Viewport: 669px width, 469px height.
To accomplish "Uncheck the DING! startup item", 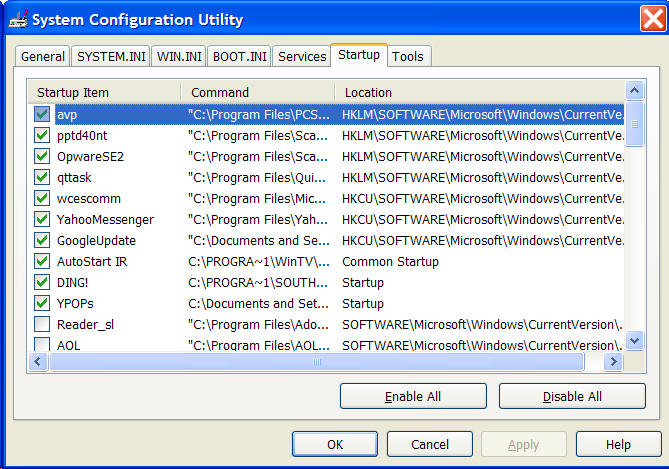I will [x=42, y=282].
